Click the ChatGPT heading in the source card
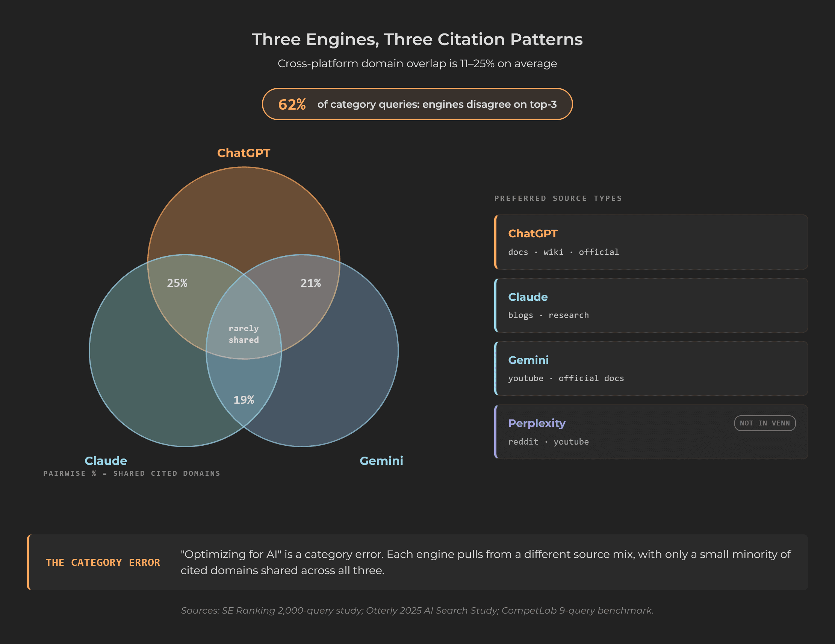835x644 pixels. 532,234
